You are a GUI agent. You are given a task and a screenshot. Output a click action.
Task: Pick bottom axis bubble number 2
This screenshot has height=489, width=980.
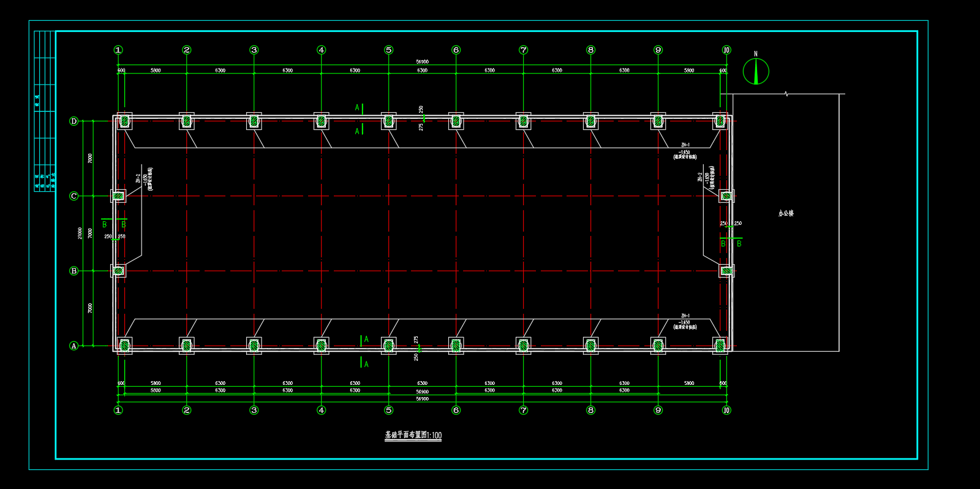[x=187, y=410]
